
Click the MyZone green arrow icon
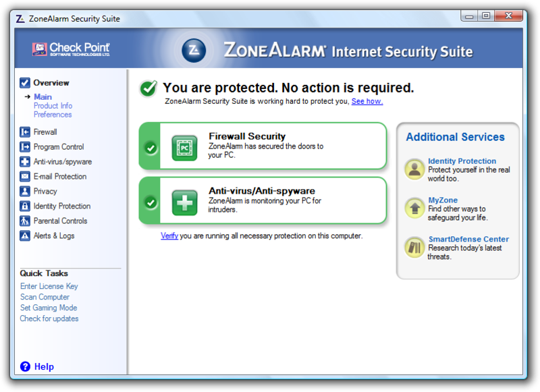414,208
